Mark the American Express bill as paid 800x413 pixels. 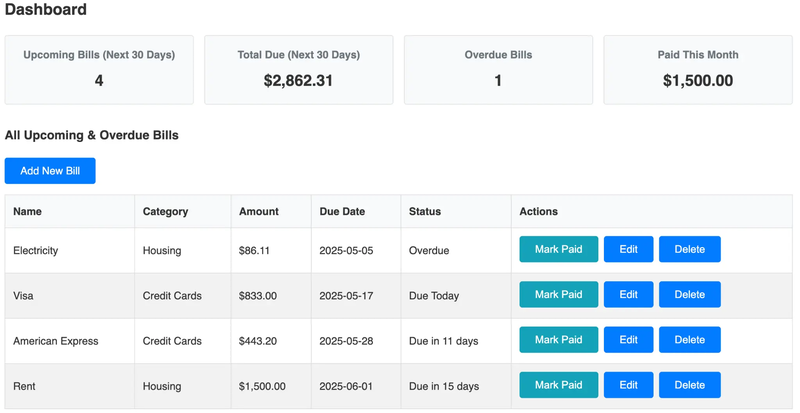(559, 340)
